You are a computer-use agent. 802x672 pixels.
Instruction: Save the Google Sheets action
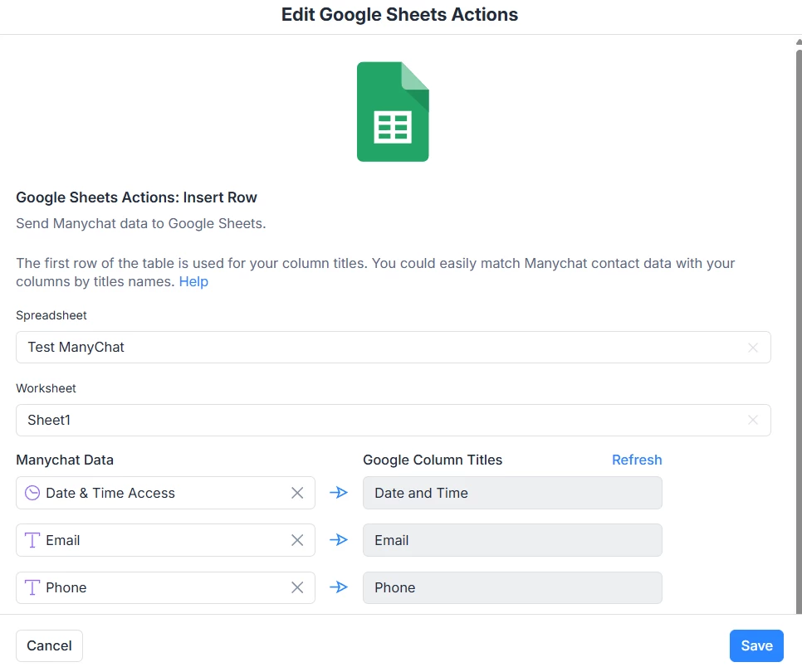[756, 645]
